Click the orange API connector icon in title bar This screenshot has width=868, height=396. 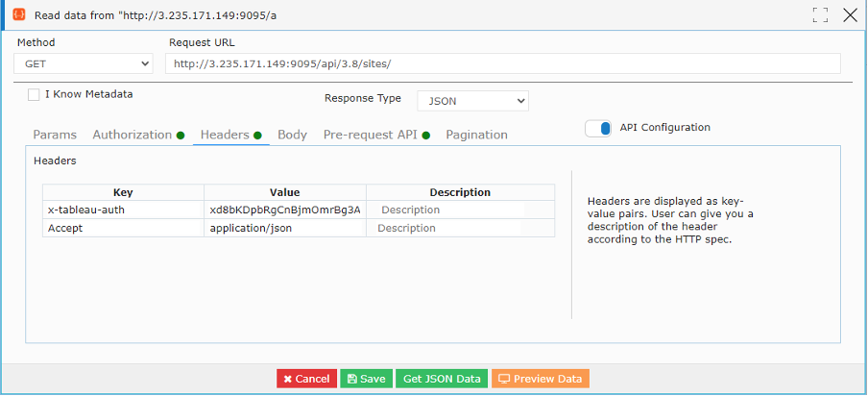19,15
